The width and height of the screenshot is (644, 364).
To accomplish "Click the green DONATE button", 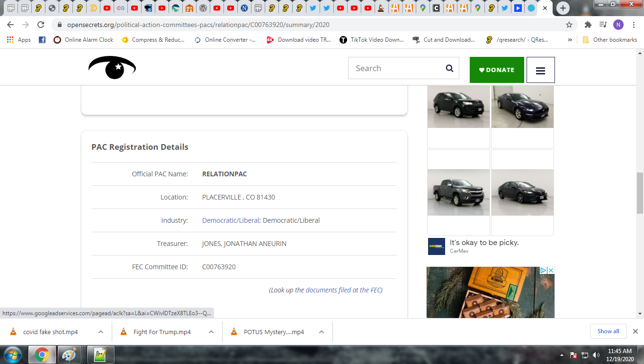I will click(497, 70).
